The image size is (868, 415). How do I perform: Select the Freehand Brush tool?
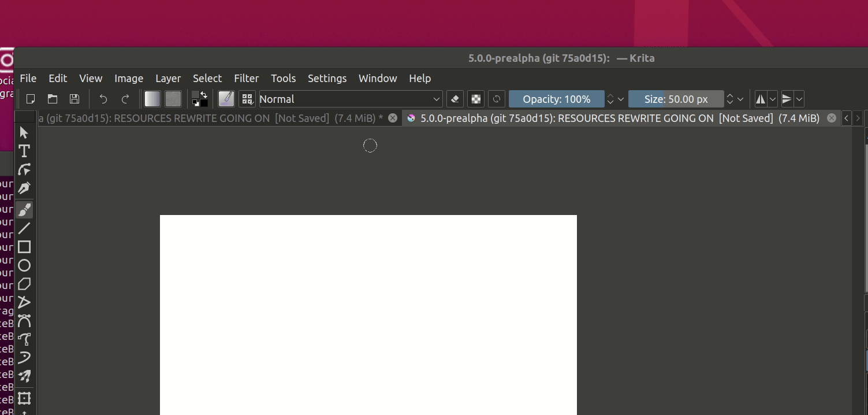point(24,210)
